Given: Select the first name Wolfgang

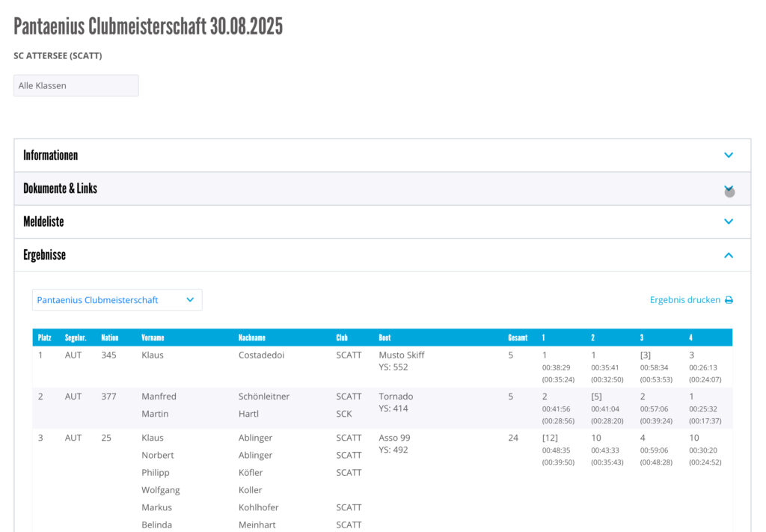Looking at the screenshot, I should click(x=160, y=490).
